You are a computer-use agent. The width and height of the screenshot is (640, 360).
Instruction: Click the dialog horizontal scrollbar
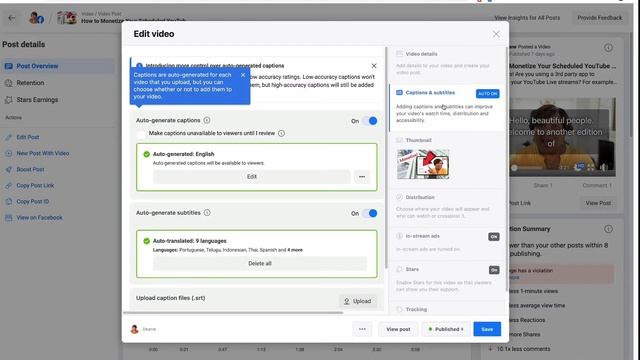click(233, 313)
